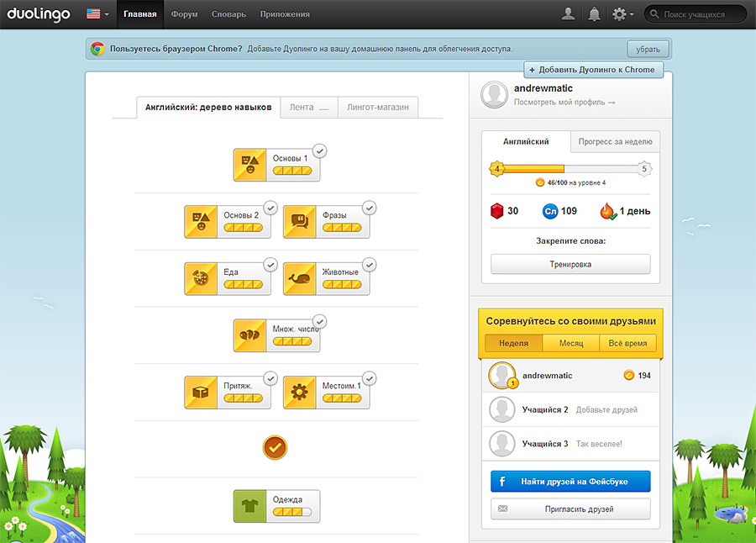The image size is (756, 543).
Task: Open the Местоим. 1 gear skill icon
Action: pos(299,393)
